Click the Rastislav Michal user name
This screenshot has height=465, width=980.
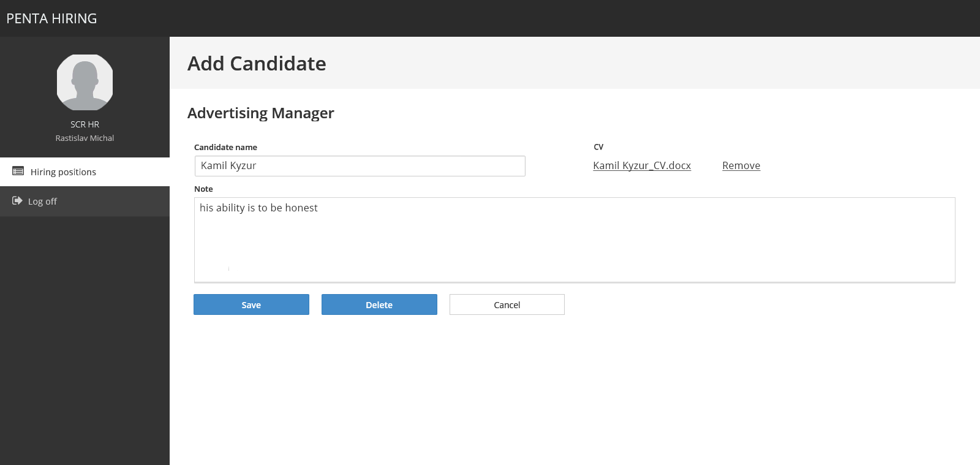coord(85,138)
